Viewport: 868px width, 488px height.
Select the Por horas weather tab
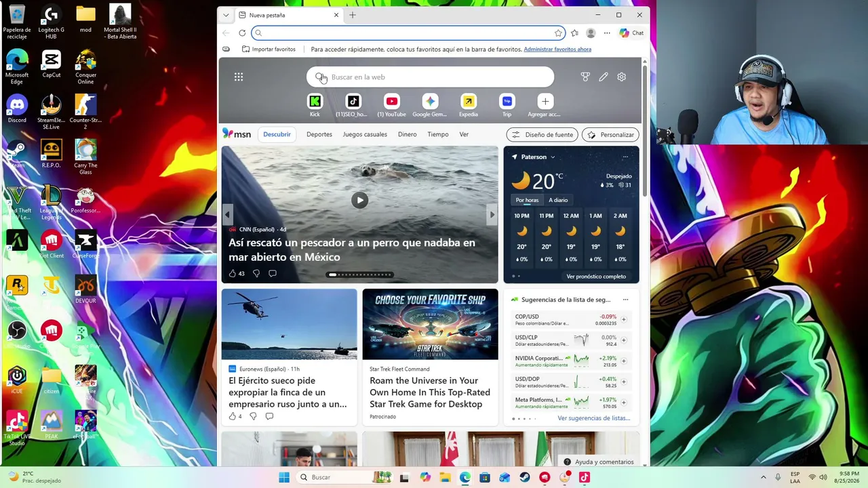tap(527, 200)
